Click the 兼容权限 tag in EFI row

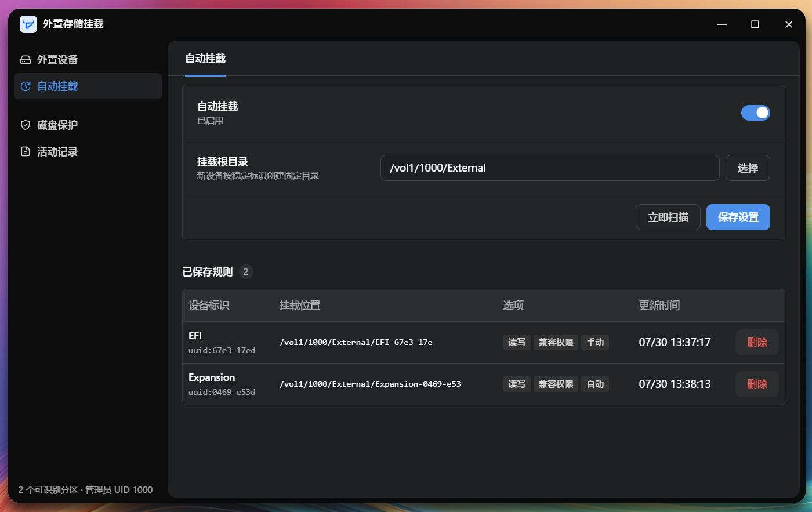click(556, 342)
